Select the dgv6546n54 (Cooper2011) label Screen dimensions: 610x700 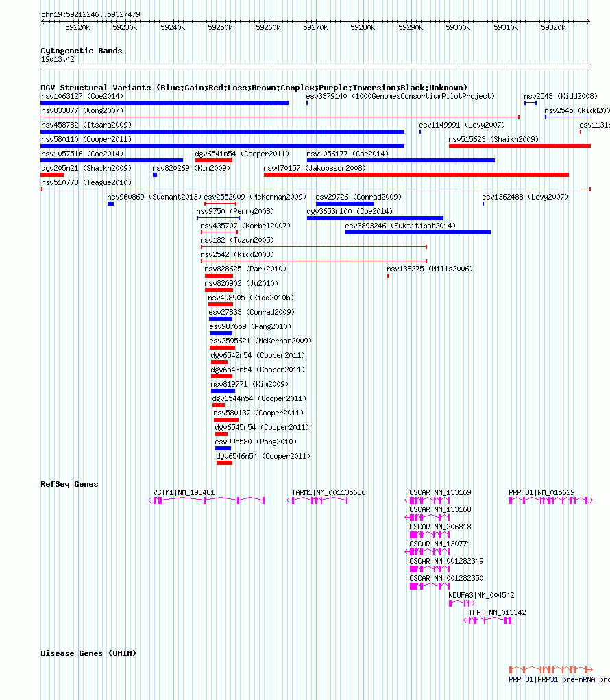click(x=263, y=456)
